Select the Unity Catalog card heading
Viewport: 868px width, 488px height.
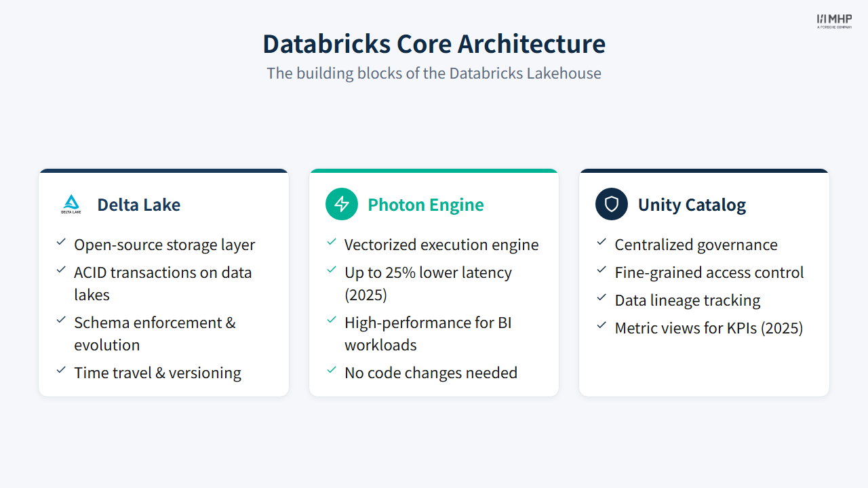(692, 205)
